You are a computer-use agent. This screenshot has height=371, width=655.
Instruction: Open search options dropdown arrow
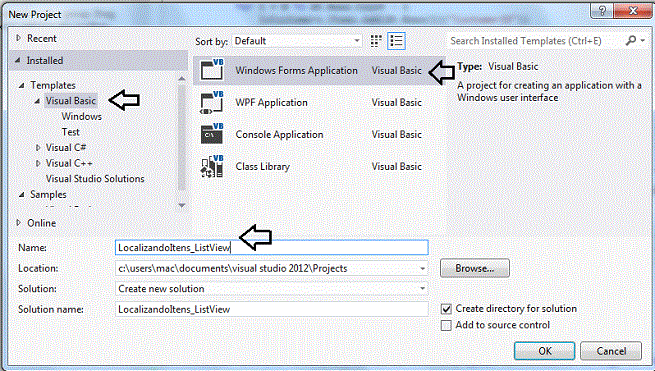(642, 41)
